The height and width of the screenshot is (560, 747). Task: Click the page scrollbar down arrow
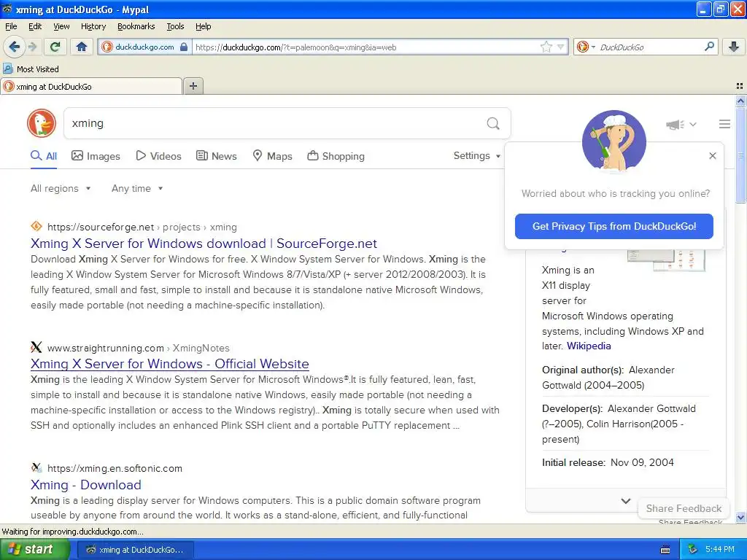pyautogui.click(x=740, y=517)
